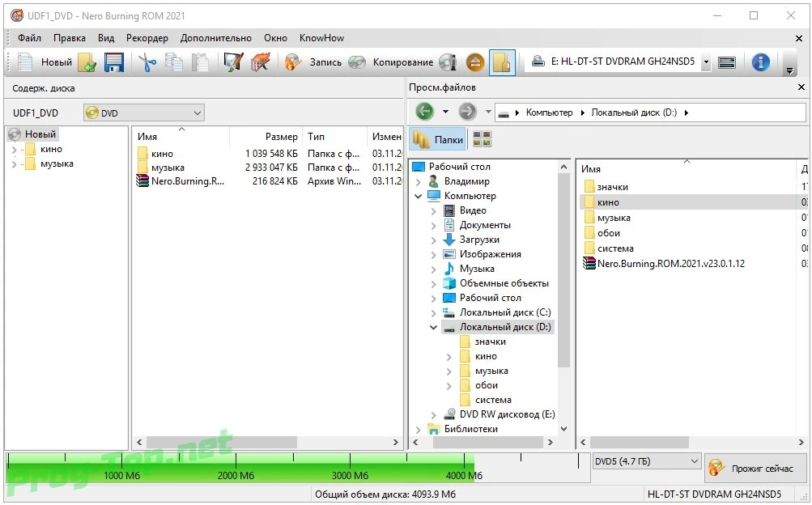
Task: Sort compilation by Тип column header
Action: 334,137
